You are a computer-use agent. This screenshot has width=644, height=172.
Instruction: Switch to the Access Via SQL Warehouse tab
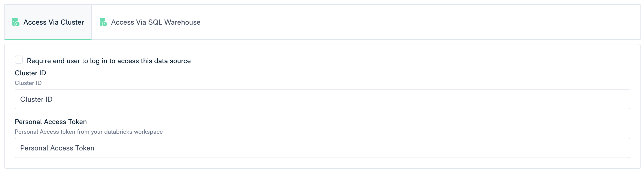tap(155, 22)
